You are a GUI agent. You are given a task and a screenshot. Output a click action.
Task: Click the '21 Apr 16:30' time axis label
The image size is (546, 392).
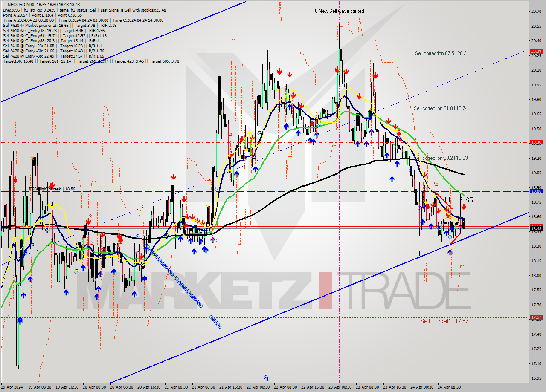[230, 387]
